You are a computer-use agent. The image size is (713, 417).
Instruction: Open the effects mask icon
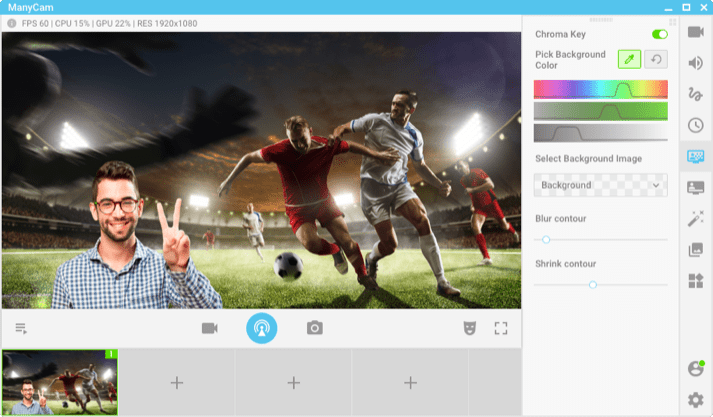pos(470,328)
